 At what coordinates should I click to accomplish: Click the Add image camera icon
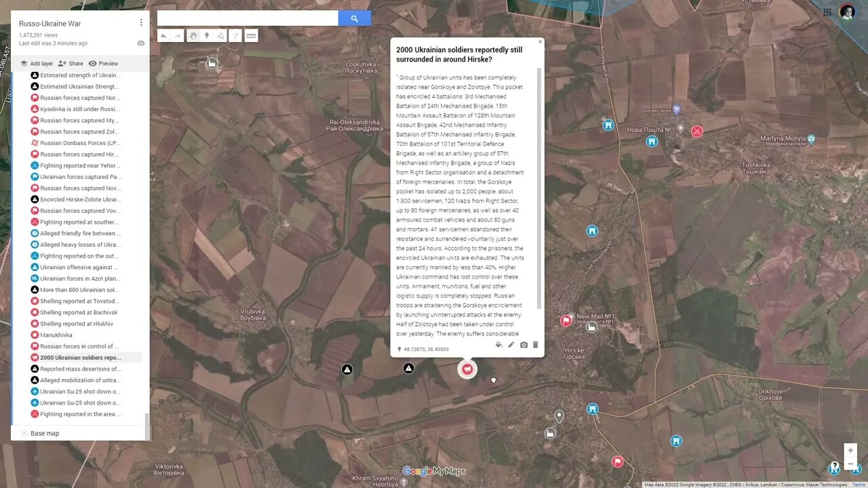coord(524,345)
